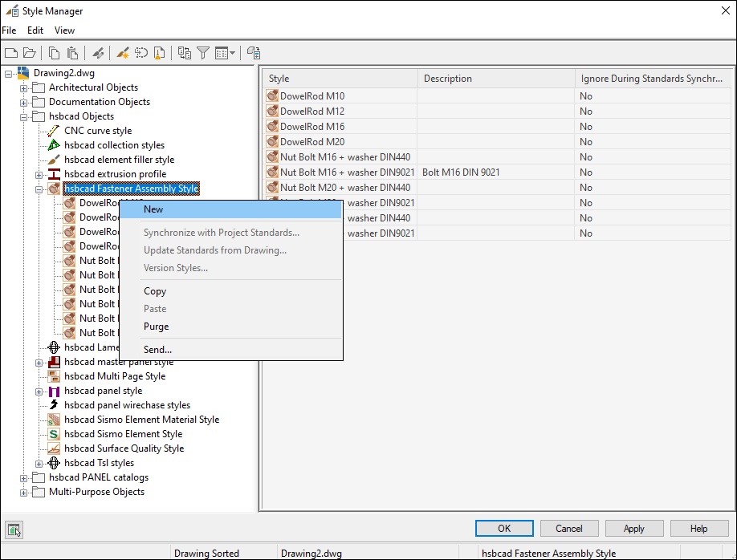This screenshot has height=560, width=737.
Task: Click the hsbcad Sismo Element Style icon
Action: click(x=54, y=434)
